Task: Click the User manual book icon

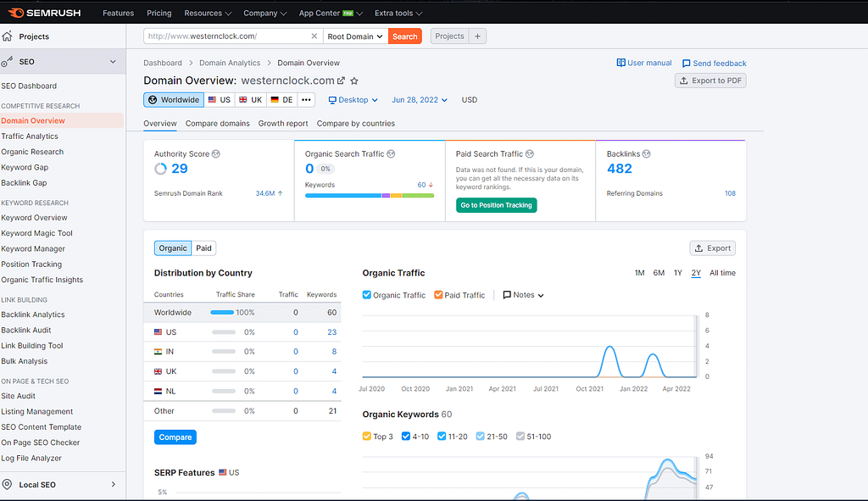Action: (621, 63)
